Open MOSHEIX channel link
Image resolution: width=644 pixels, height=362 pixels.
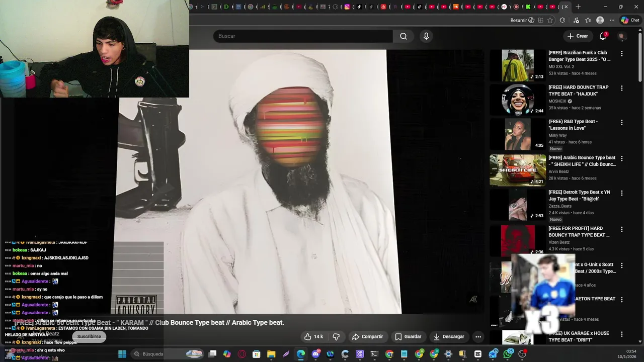pyautogui.click(x=557, y=101)
